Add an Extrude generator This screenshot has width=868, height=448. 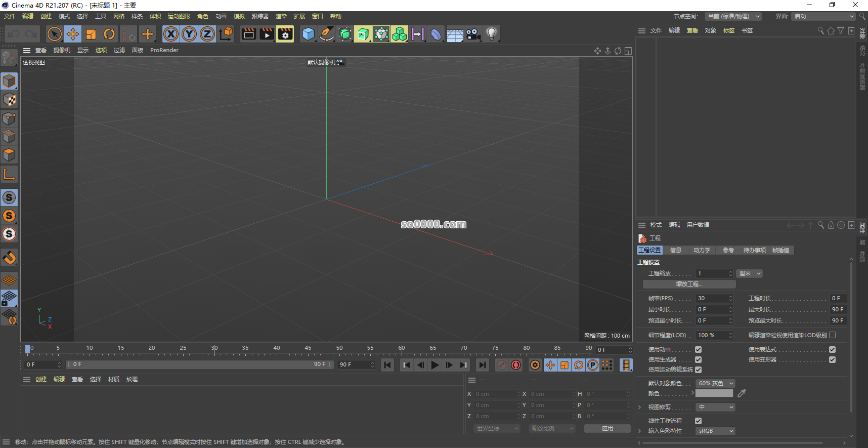[x=363, y=34]
